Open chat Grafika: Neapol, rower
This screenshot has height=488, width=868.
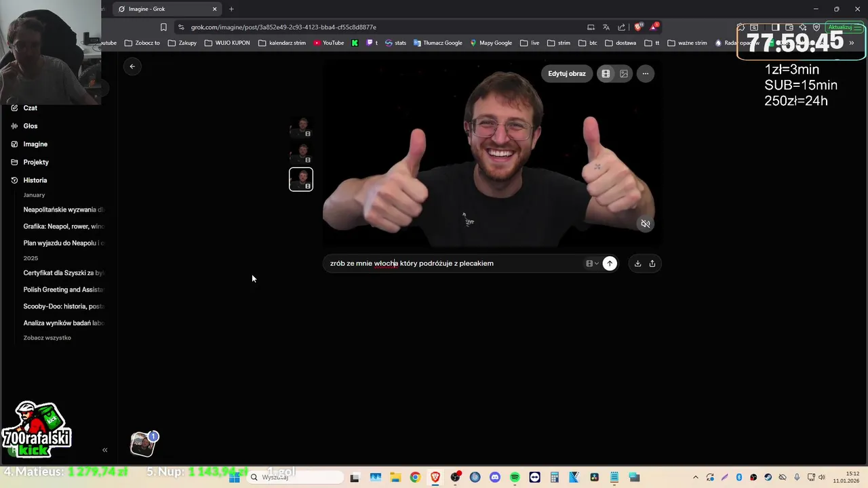coord(64,226)
